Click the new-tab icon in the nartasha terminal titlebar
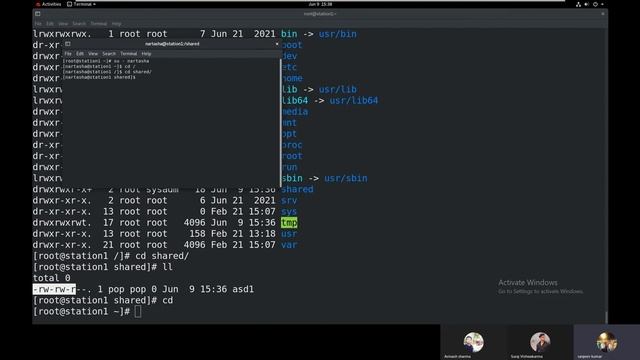This screenshot has height=360, width=640. (x=68, y=44)
